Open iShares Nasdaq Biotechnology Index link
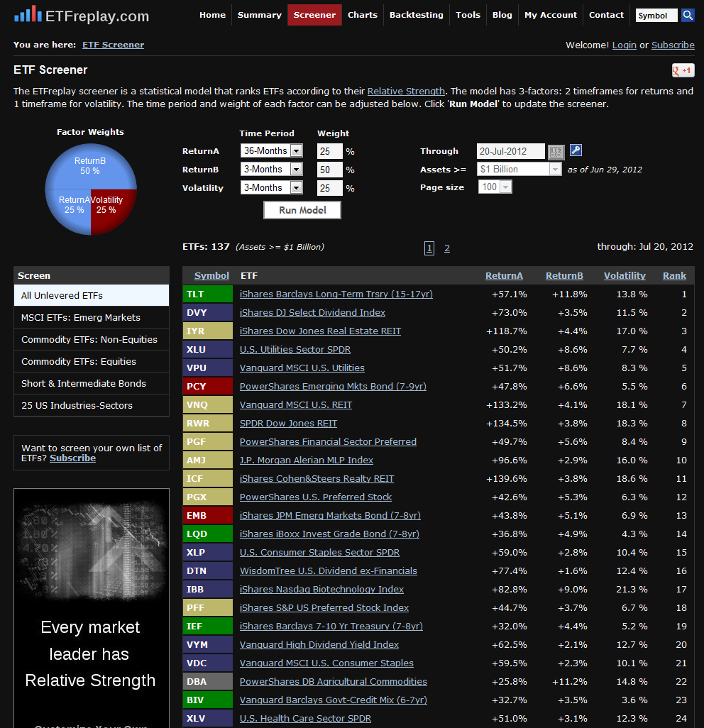The height and width of the screenshot is (728, 704). (321, 590)
